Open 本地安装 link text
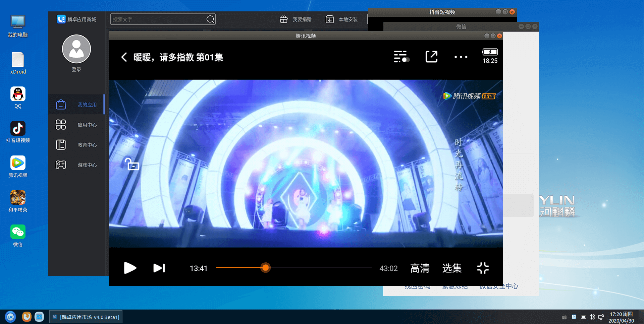 click(348, 19)
